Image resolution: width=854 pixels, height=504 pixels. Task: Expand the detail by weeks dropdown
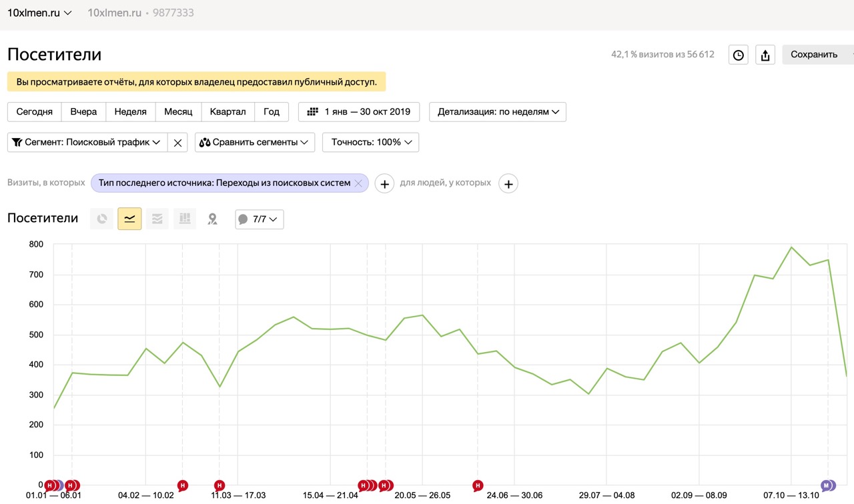(x=498, y=112)
